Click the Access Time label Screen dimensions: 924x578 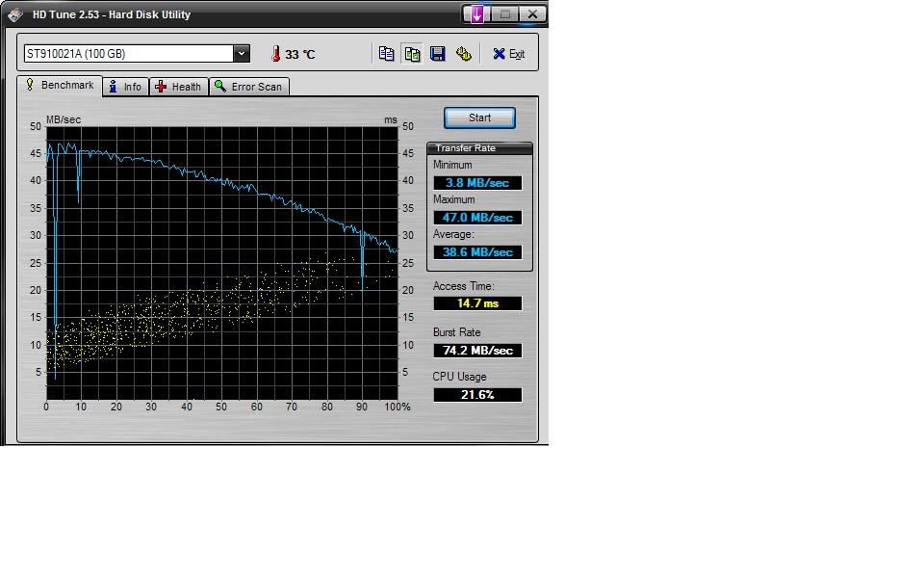tap(463, 286)
